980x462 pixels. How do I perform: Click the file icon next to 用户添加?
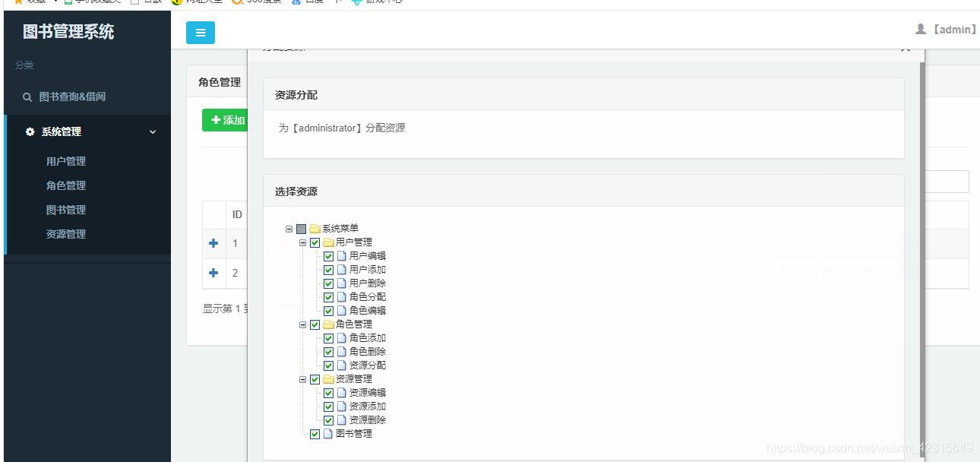pyautogui.click(x=342, y=270)
